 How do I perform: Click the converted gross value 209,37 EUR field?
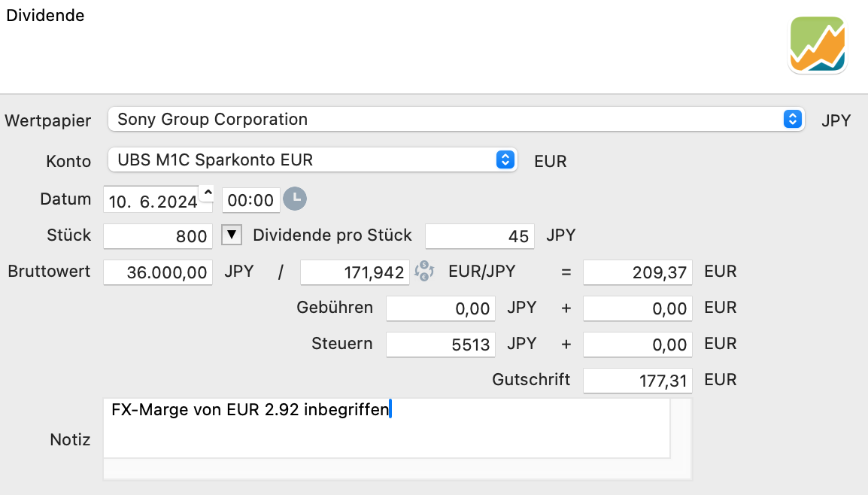click(637, 272)
